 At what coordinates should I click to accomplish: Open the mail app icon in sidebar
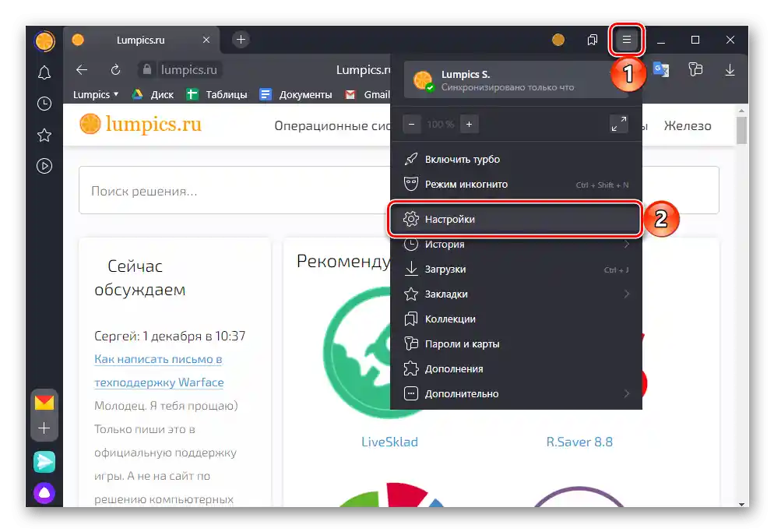point(44,402)
